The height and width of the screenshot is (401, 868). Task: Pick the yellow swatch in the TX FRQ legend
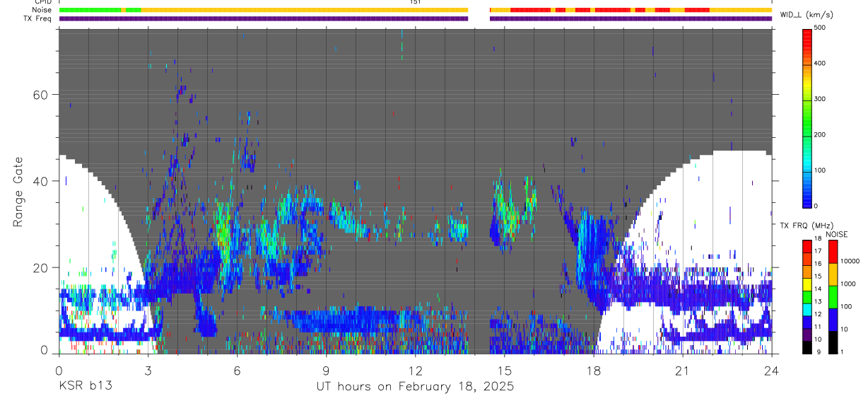pyautogui.click(x=807, y=283)
